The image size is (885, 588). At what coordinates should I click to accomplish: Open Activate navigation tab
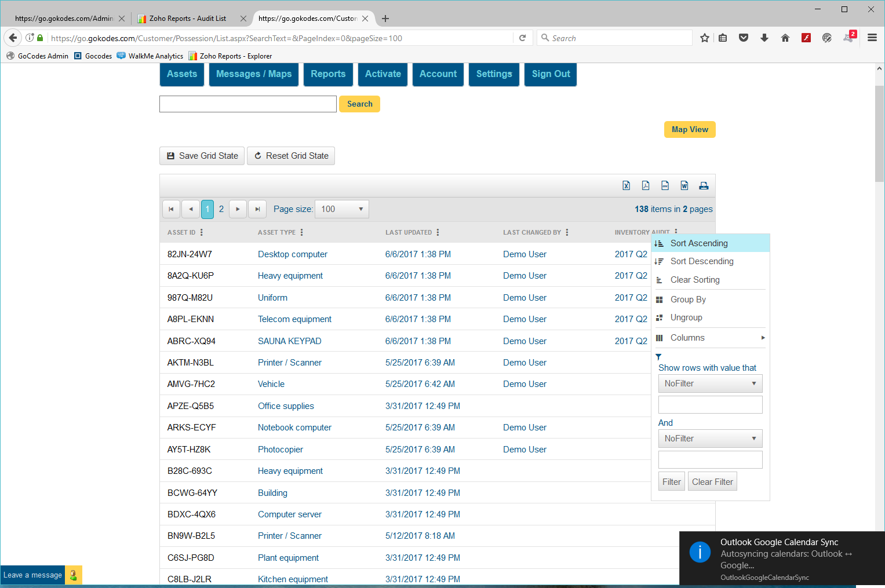tap(383, 74)
